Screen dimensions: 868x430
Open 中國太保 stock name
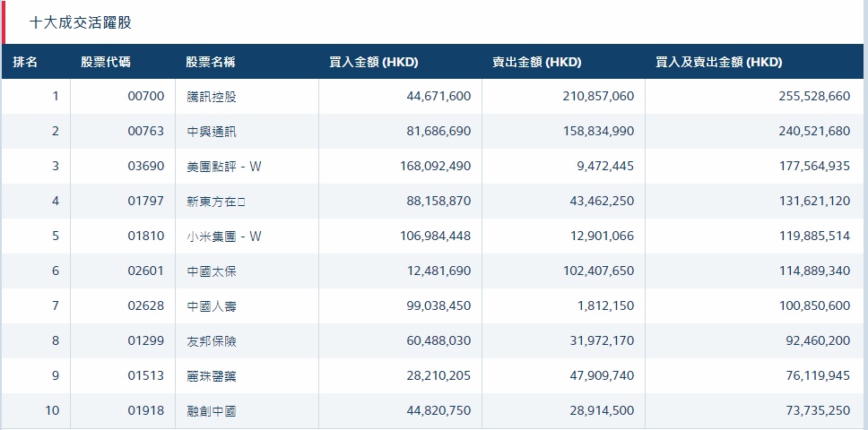212,271
